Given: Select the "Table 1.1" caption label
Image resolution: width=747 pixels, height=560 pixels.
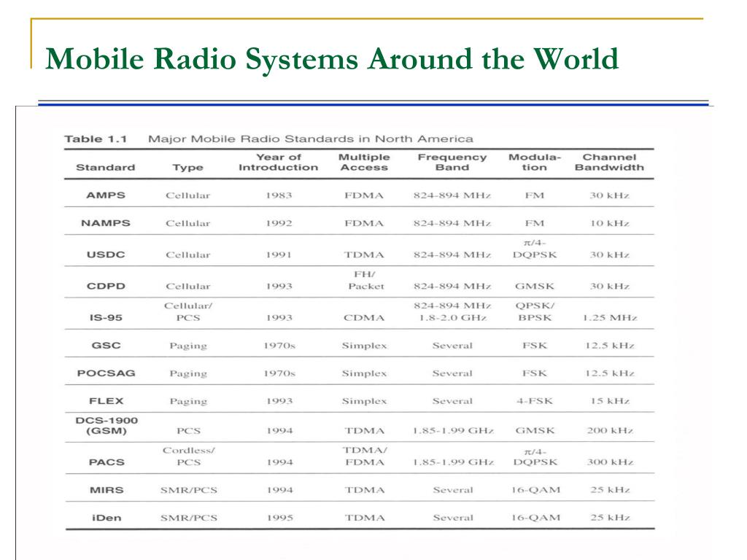Looking at the screenshot, I should [x=96, y=139].
